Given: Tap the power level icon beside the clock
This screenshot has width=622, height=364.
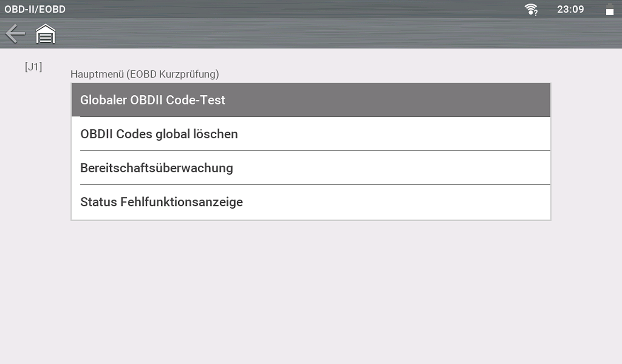Looking at the screenshot, I should tap(609, 10).
